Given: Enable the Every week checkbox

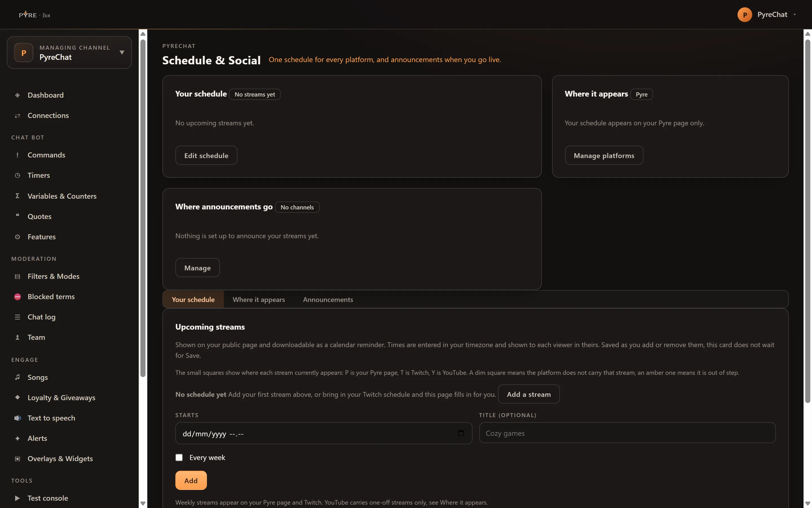Looking at the screenshot, I should click(179, 457).
